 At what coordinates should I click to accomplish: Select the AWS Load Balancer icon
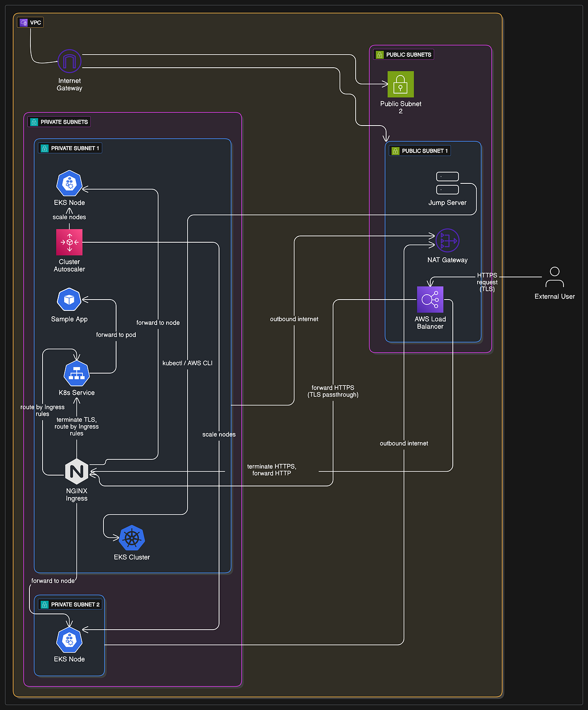coord(430,299)
